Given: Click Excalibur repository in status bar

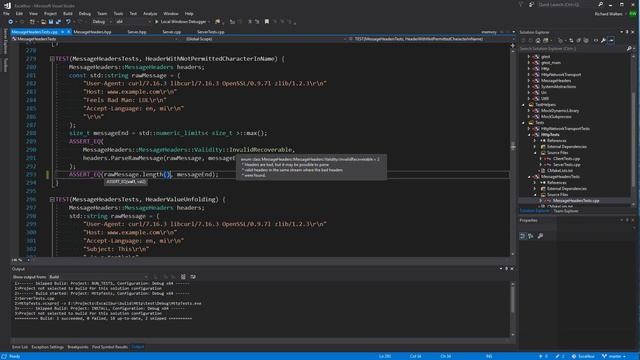Looking at the screenshot, I should (x=583, y=356).
